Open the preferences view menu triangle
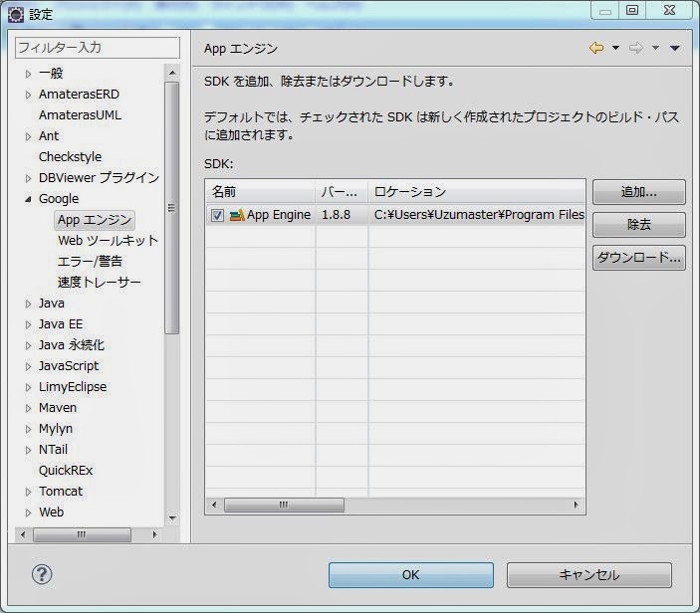The width and height of the screenshot is (700, 613). point(675,48)
